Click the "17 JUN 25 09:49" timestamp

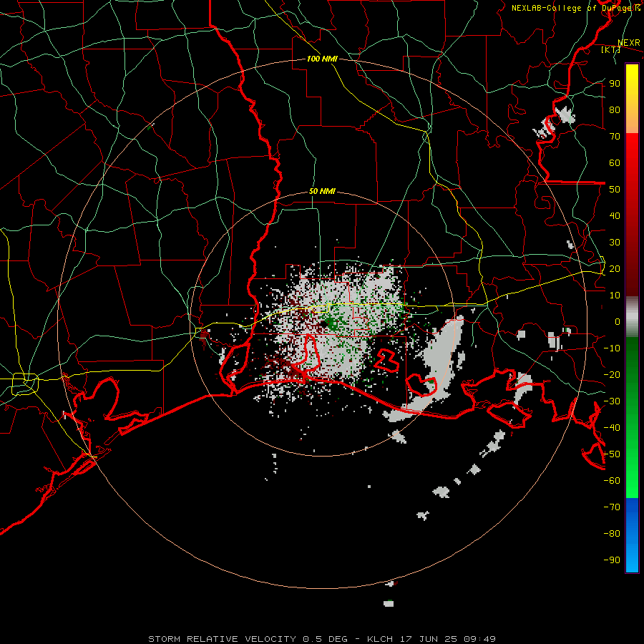448,639
